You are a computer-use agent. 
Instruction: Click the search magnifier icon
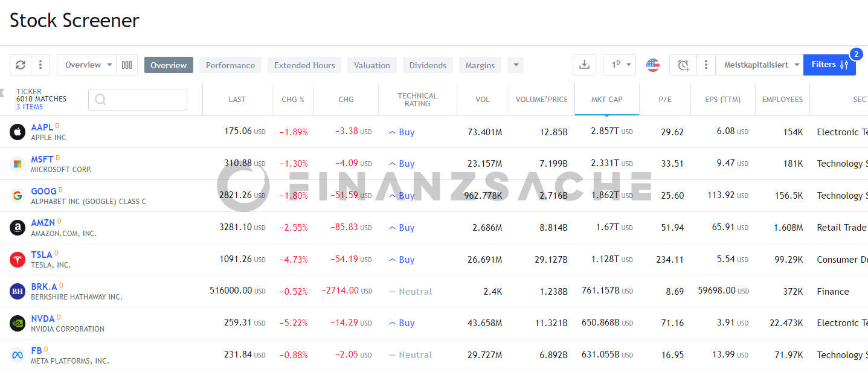click(x=100, y=100)
